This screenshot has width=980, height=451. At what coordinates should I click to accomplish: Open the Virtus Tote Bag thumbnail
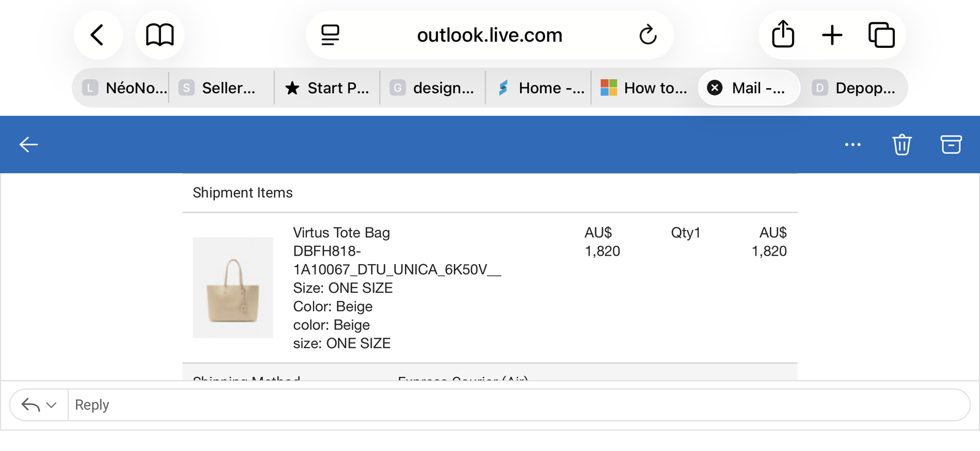[x=233, y=287]
